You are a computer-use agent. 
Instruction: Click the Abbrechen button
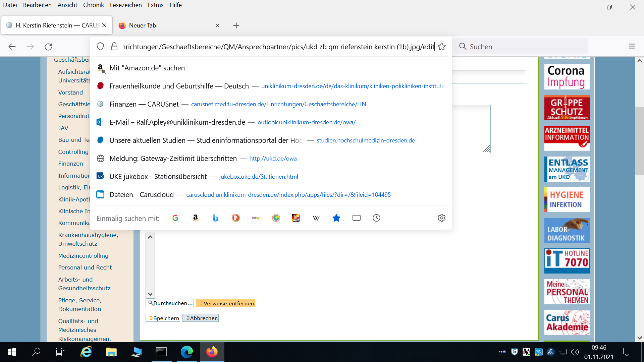201,318
